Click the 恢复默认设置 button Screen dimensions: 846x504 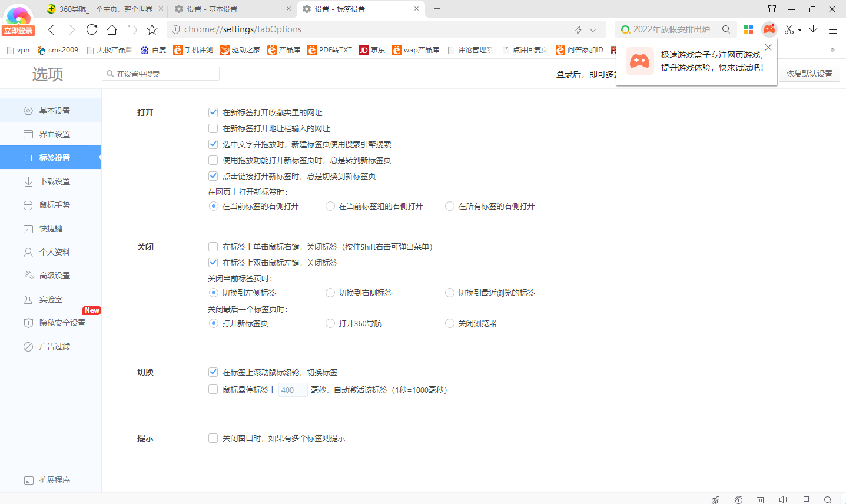[809, 73]
